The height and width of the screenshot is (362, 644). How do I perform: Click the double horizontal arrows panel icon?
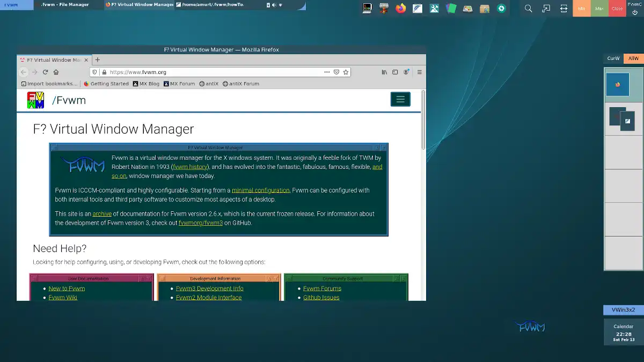pos(564,9)
